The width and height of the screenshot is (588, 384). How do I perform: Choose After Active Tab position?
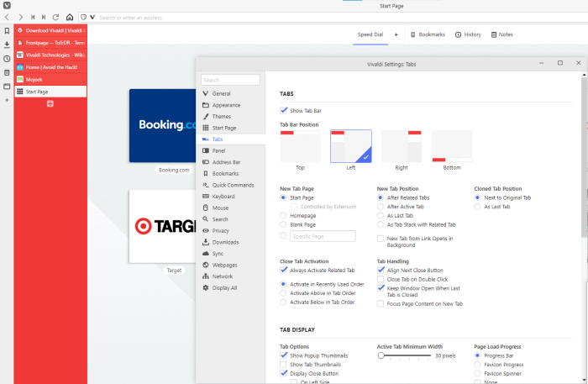(381, 207)
